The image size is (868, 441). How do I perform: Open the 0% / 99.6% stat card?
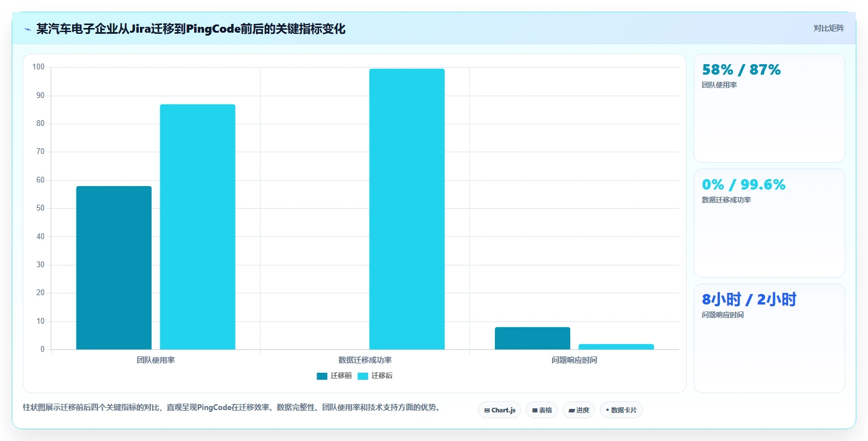[769, 223]
